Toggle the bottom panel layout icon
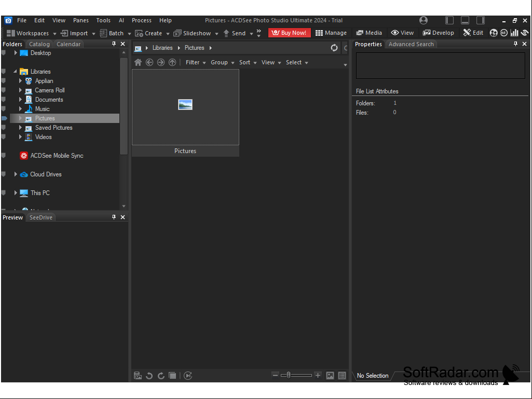The image size is (532, 399). pyautogui.click(x=465, y=20)
